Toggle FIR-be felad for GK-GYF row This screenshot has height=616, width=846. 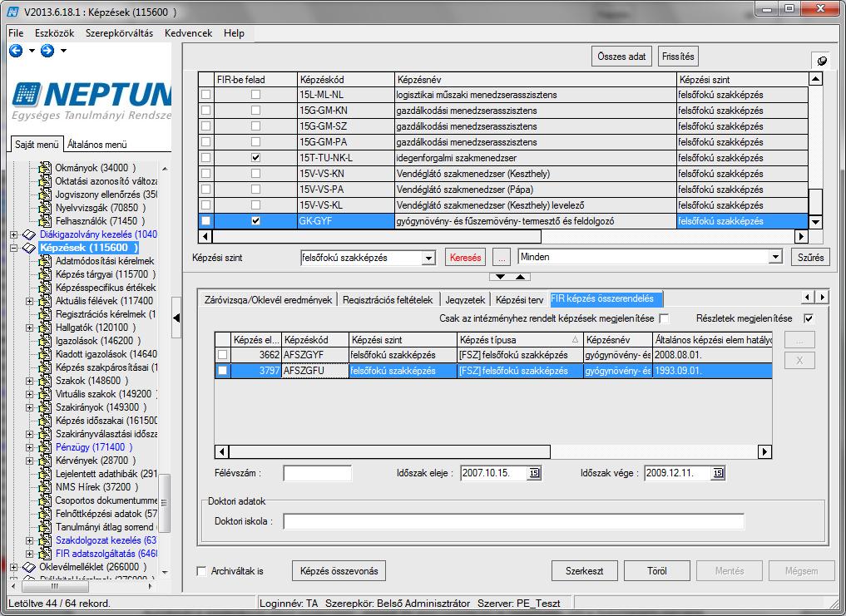point(255,221)
